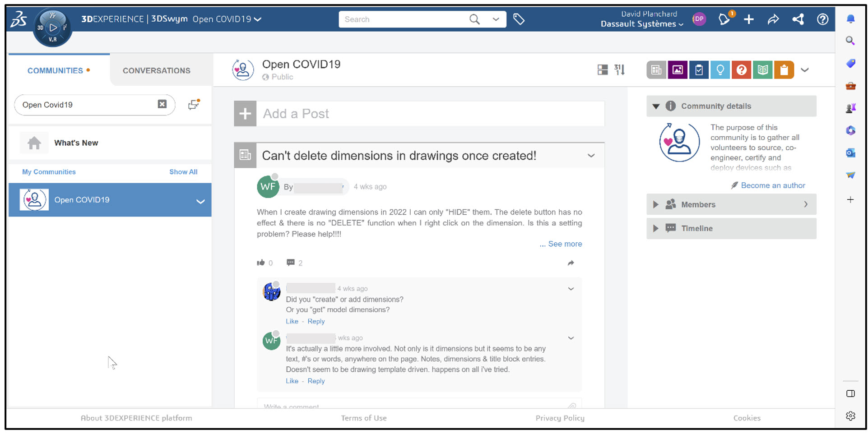Toggle sorting posts by date
Screen dimensions: 868x434
619,69
